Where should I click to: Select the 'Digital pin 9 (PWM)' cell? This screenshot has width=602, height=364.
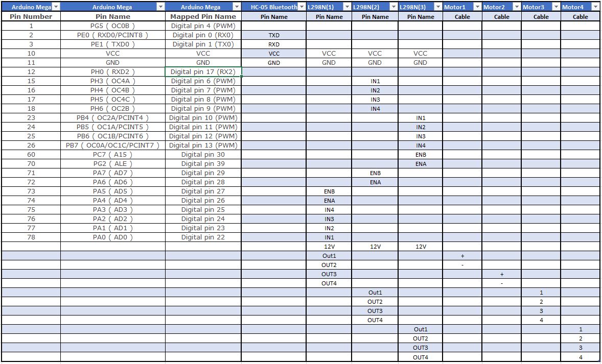[203, 109]
